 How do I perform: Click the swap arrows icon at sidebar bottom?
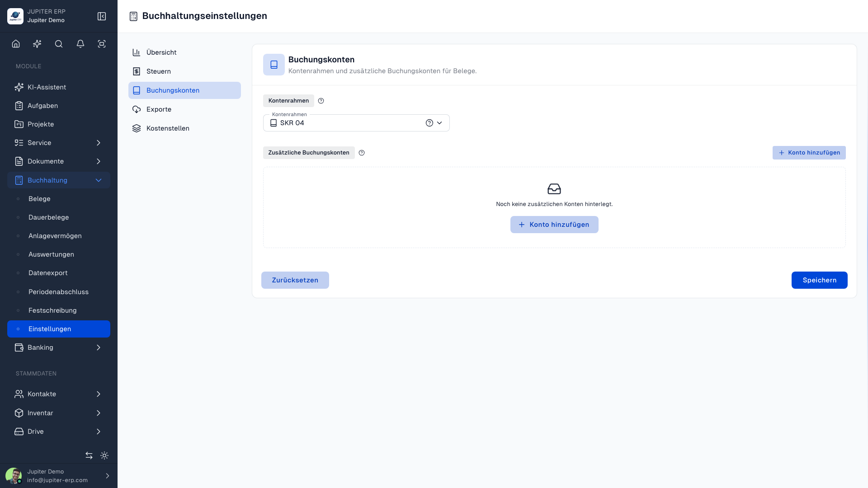point(89,455)
